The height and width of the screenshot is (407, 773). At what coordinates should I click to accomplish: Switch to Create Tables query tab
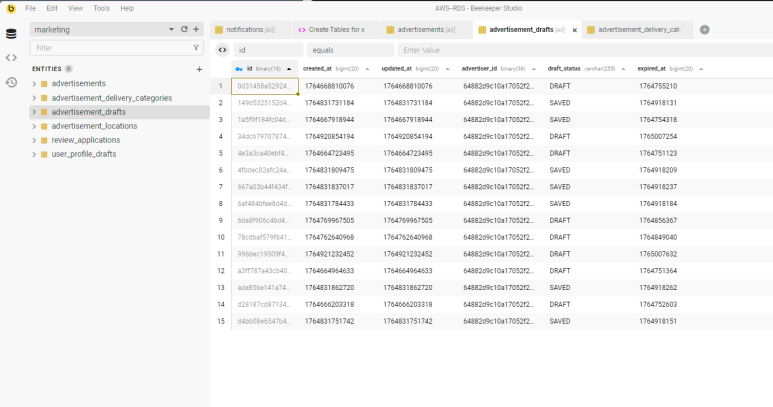(x=336, y=30)
